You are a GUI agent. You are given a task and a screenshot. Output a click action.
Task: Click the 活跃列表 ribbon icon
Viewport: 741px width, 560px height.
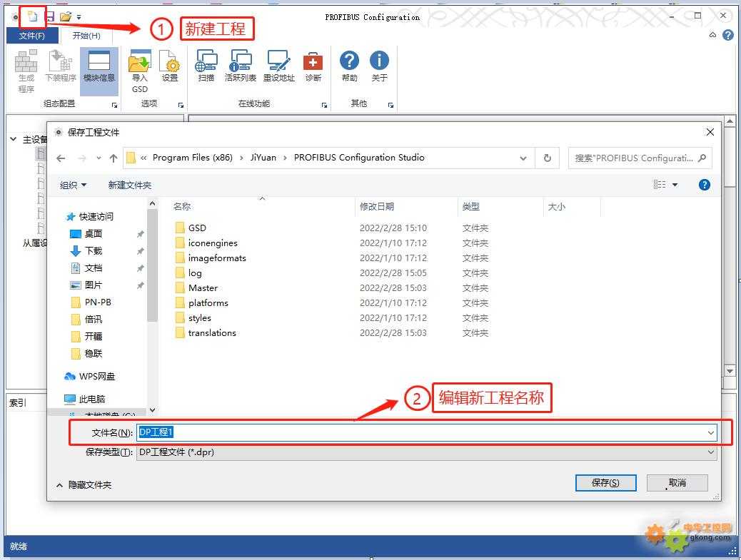[241, 66]
